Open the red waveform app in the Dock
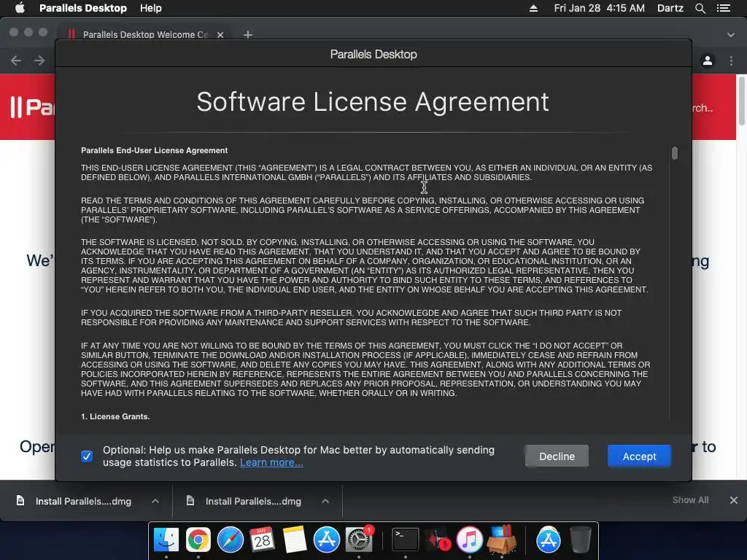 [x=438, y=540]
